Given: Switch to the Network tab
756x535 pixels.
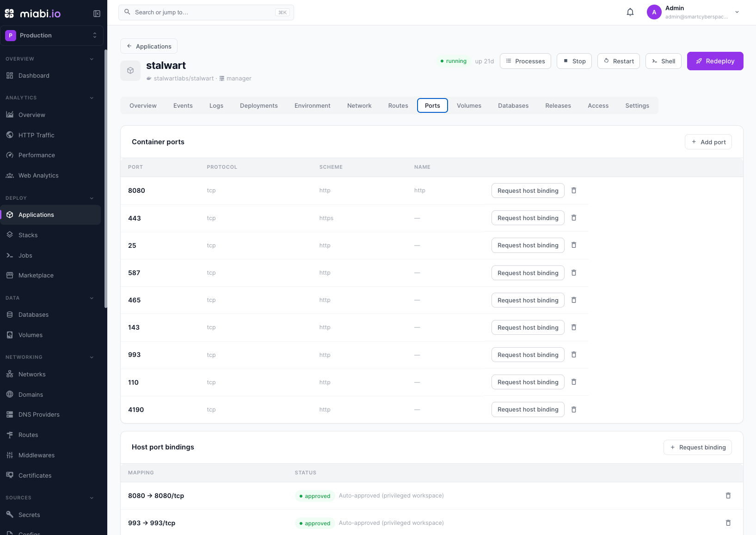Looking at the screenshot, I should click(359, 106).
